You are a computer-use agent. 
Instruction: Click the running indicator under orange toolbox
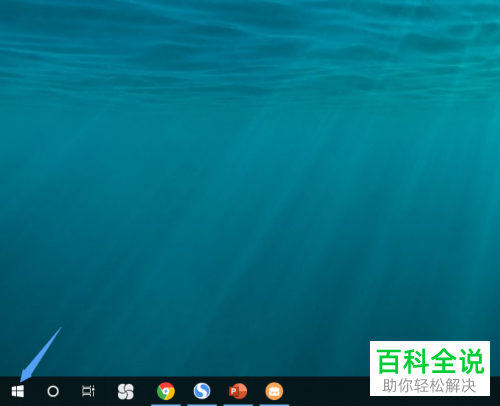pos(274,405)
